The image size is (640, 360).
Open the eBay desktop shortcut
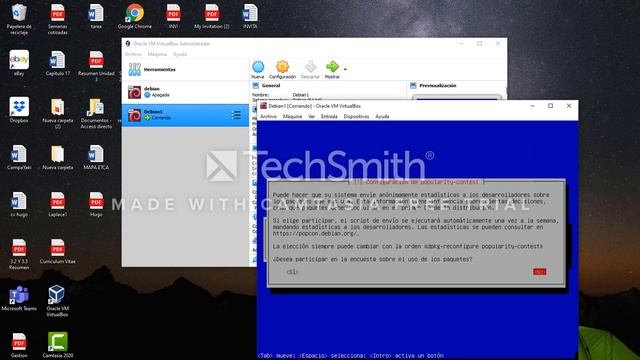point(19,63)
